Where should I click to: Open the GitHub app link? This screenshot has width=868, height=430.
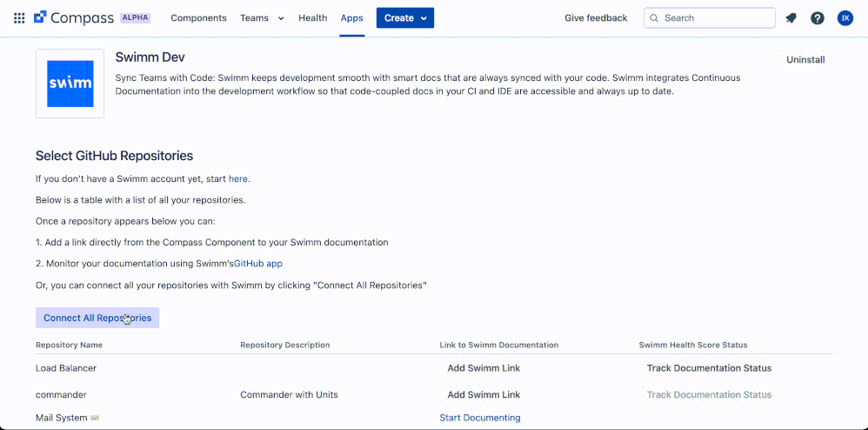[258, 264]
